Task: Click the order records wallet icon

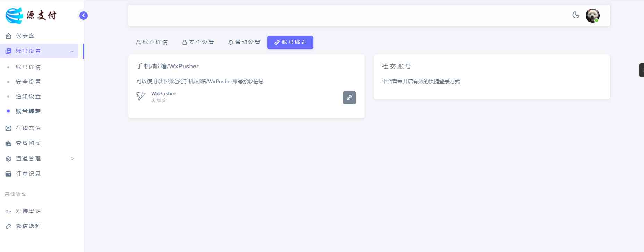Action: pyautogui.click(x=8, y=174)
